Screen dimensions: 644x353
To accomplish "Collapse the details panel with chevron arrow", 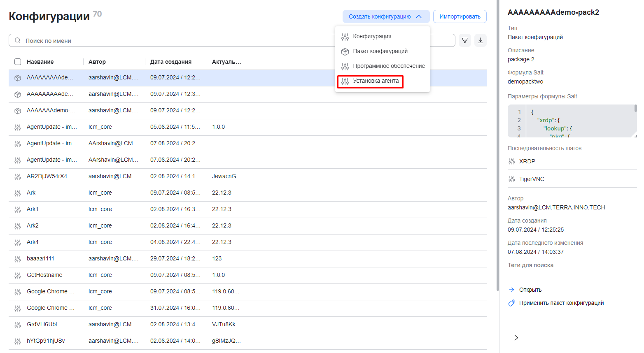I will (x=516, y=338).
